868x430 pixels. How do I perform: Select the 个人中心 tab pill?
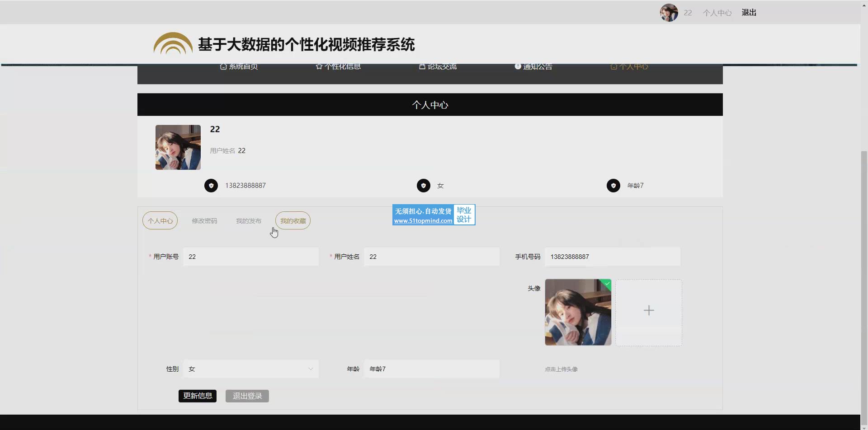[x=160, y=221]
